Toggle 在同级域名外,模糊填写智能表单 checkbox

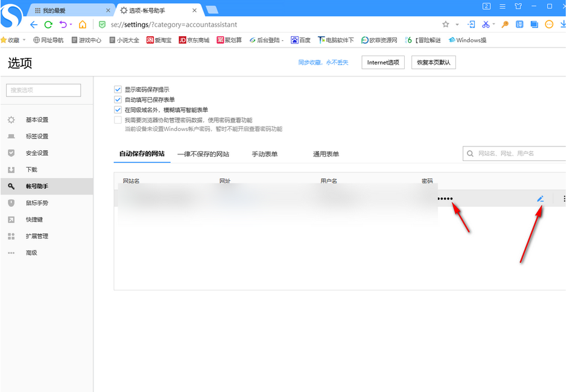click(118, 110)
